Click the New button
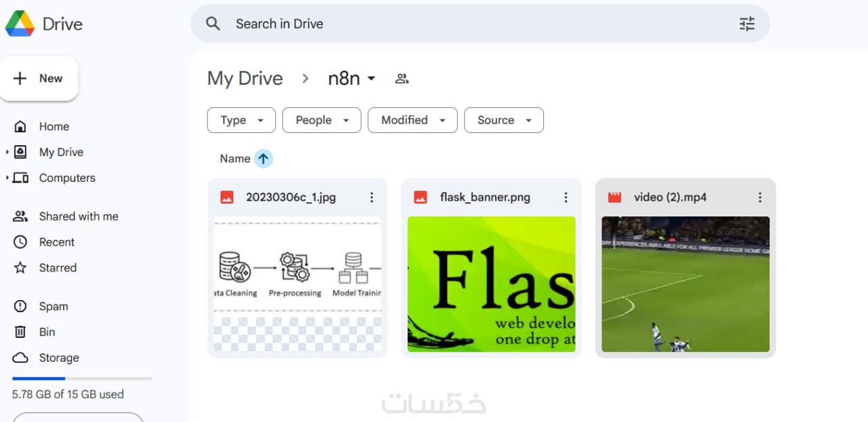868x422 pixels. (39, 79)
